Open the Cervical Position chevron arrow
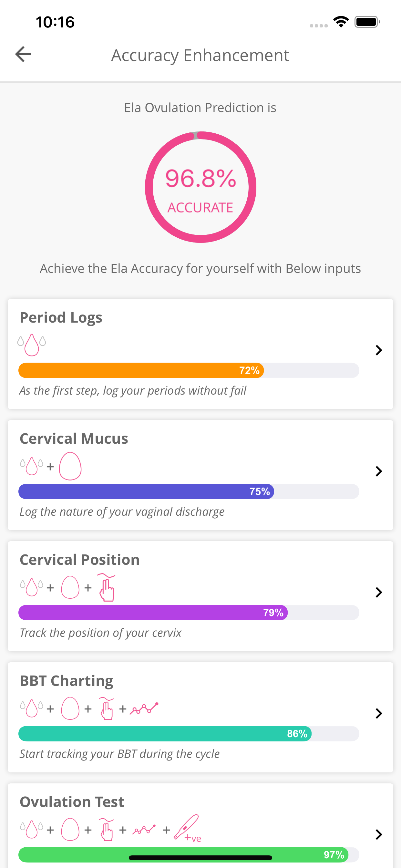Viewport: 401px width, 868px height. tap(379, 592)
